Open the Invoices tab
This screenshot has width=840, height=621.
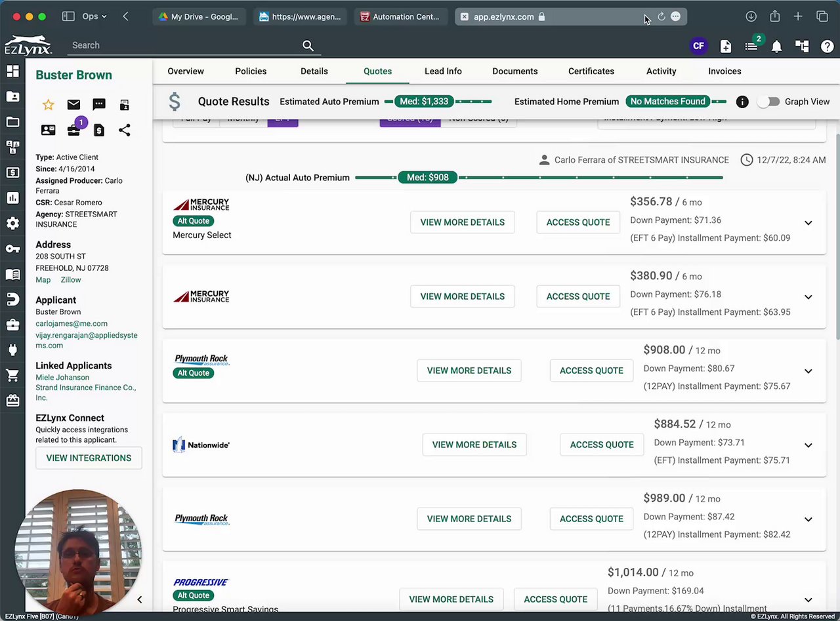pyautogui.click(x=724, y=71)
